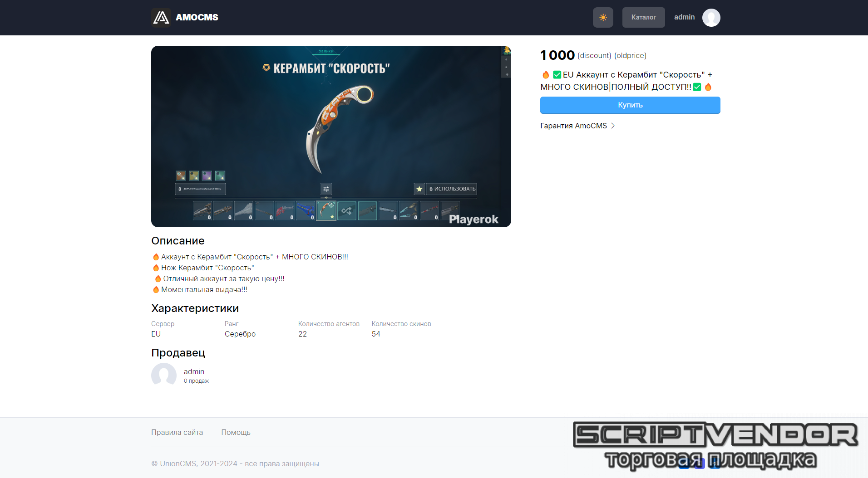Click the Продавец heading
This screenshot has width=868, height=478.
pos(178,353)
